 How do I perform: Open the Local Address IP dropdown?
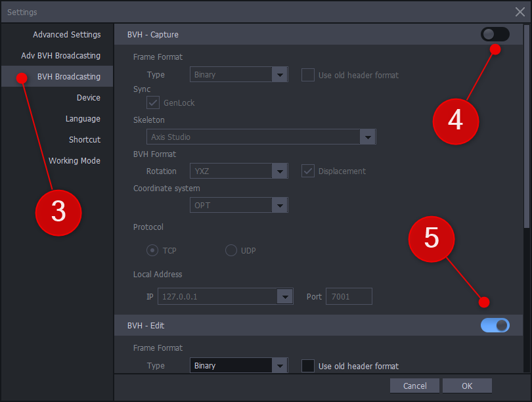click(x=225, y=296)
